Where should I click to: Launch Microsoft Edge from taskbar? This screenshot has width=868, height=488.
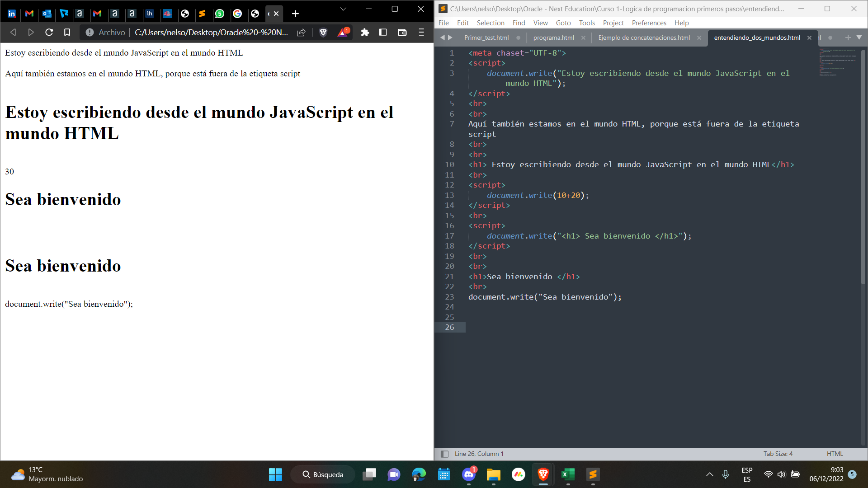[x=419, y=474]
